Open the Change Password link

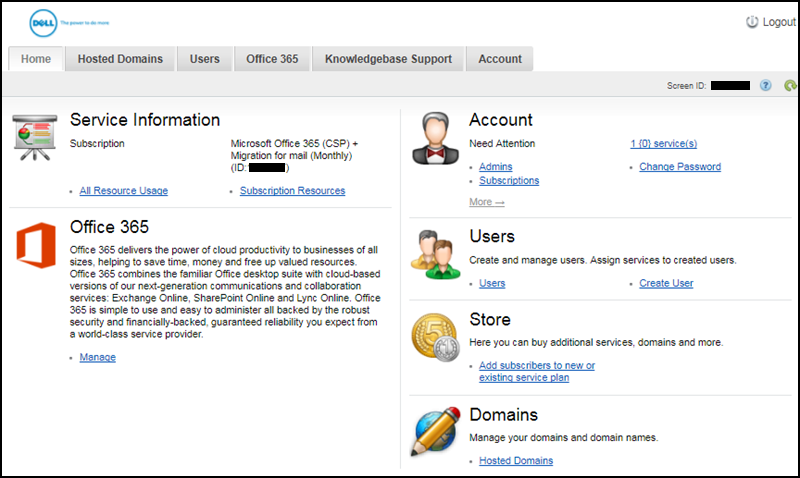tap(680, 167)
